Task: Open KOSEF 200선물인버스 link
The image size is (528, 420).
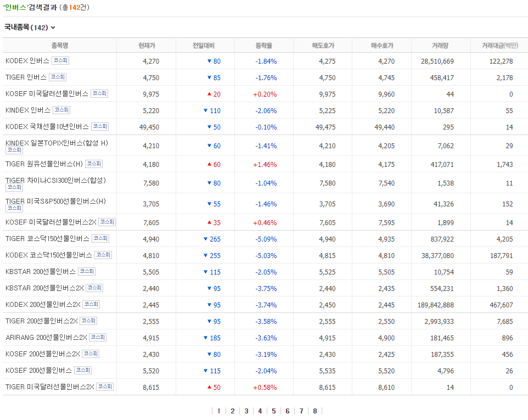Action: pyautogui.click(x=38, y=371)
